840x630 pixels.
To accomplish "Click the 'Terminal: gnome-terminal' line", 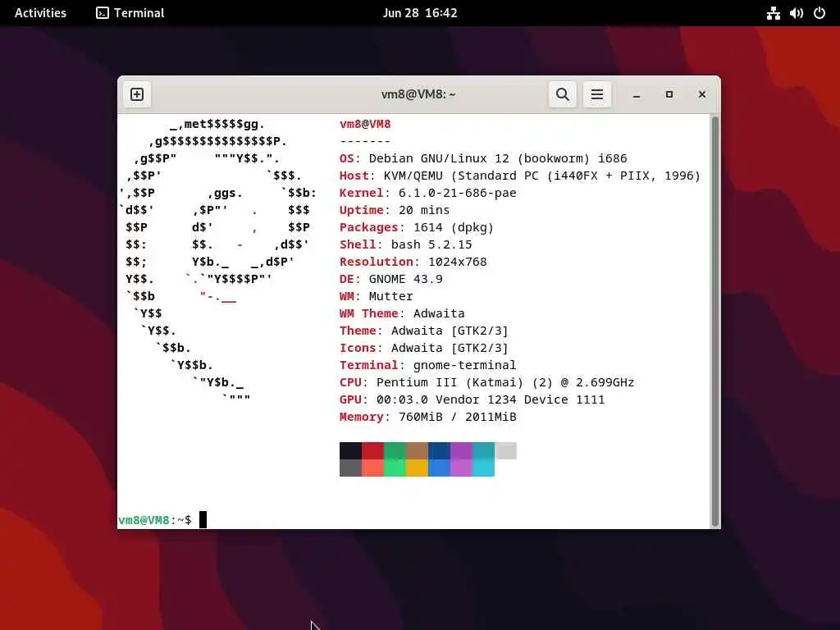I will [428, 365].
